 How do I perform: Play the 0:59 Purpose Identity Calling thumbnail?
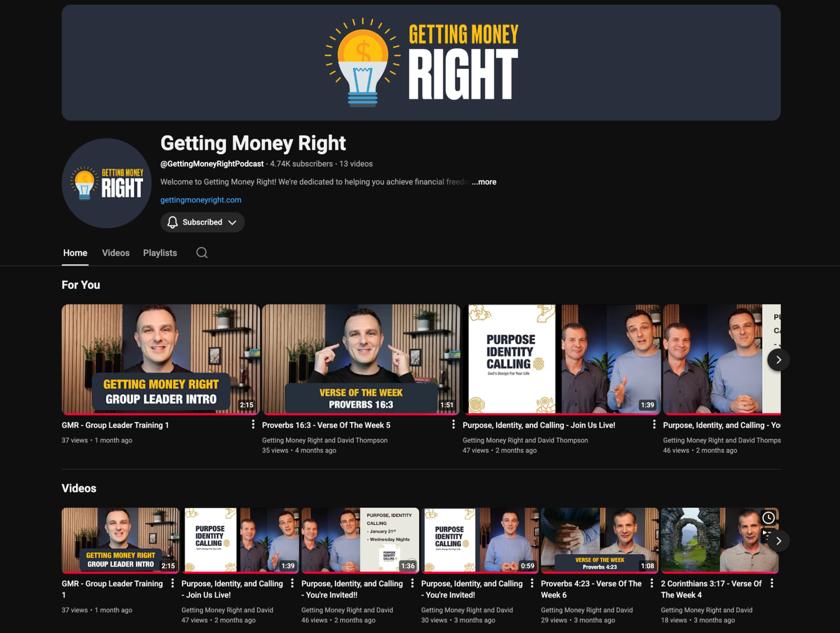coord(480,541)
